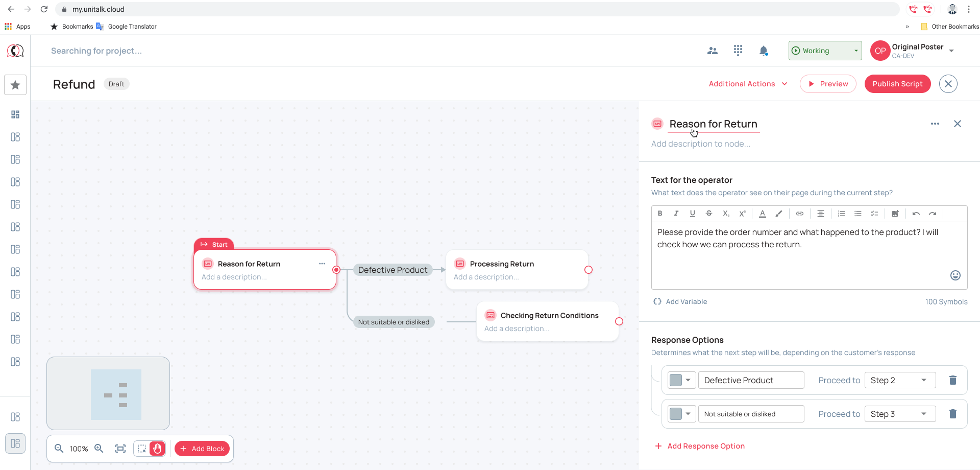Open color dropdown for Not suitable option

[681, 414]
